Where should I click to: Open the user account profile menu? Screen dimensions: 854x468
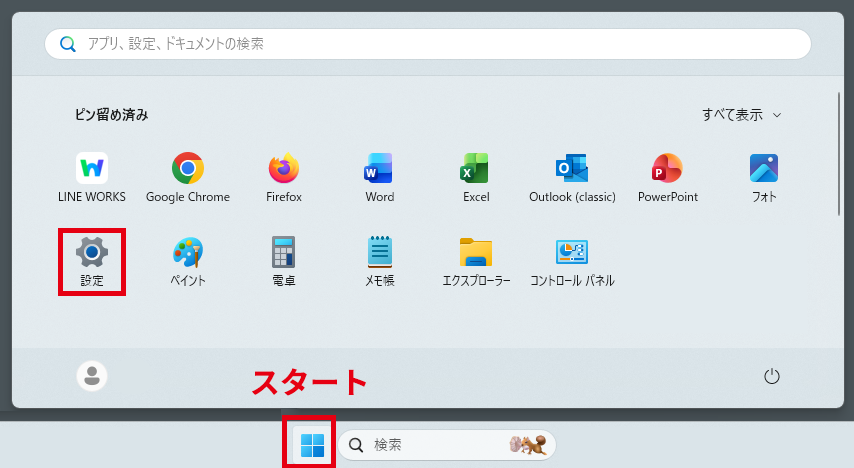pyautogui.click(x=92, y=376)
